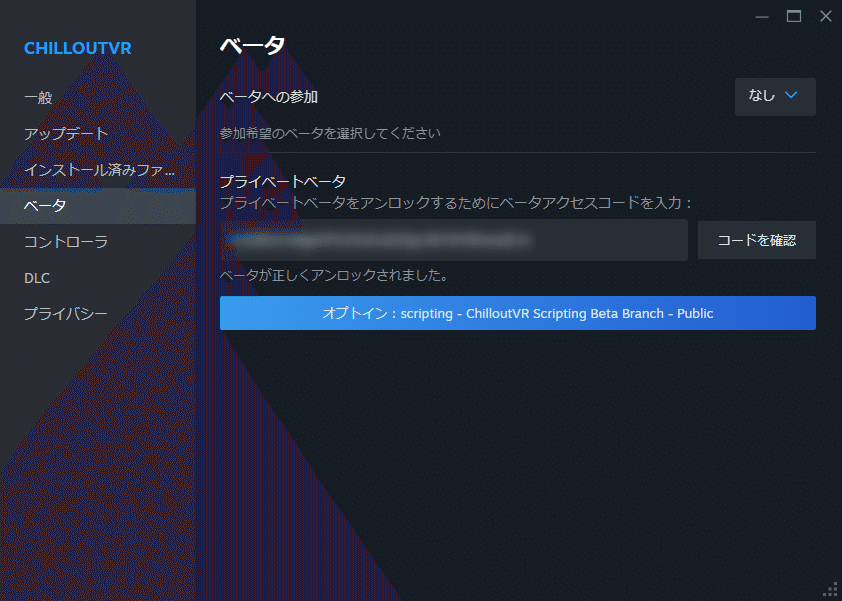Click ベータが正しくアンロックされました message
Viewport: 842px width, 601px height.
point(334,276)
